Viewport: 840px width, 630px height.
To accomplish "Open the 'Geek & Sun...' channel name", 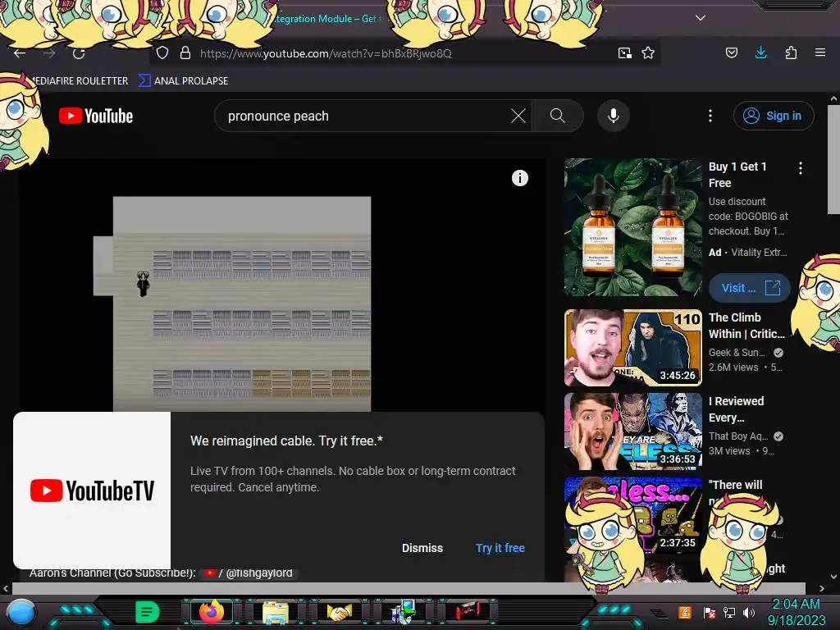I will coord(737,353).
